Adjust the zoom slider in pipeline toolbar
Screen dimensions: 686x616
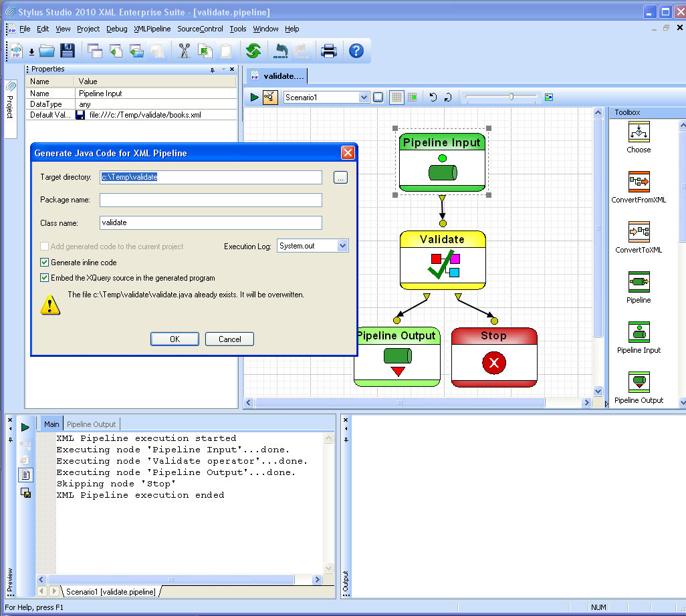[511, 98]
